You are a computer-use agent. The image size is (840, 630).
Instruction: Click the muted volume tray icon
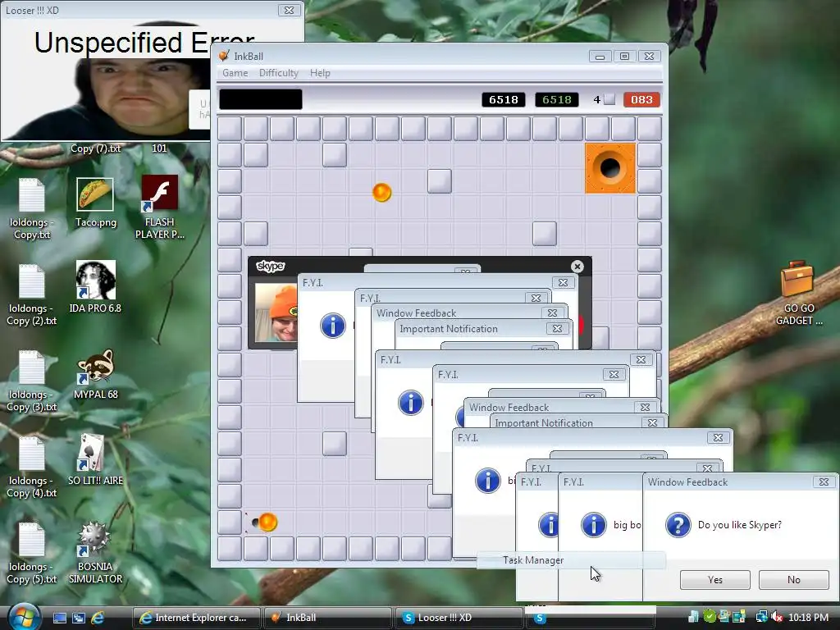776,618
